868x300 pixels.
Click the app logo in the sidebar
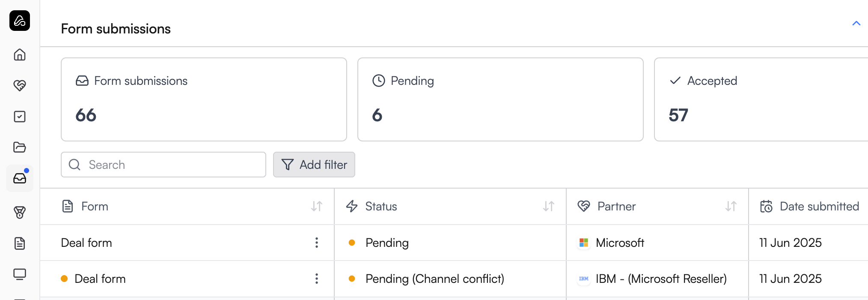[20, 21]
